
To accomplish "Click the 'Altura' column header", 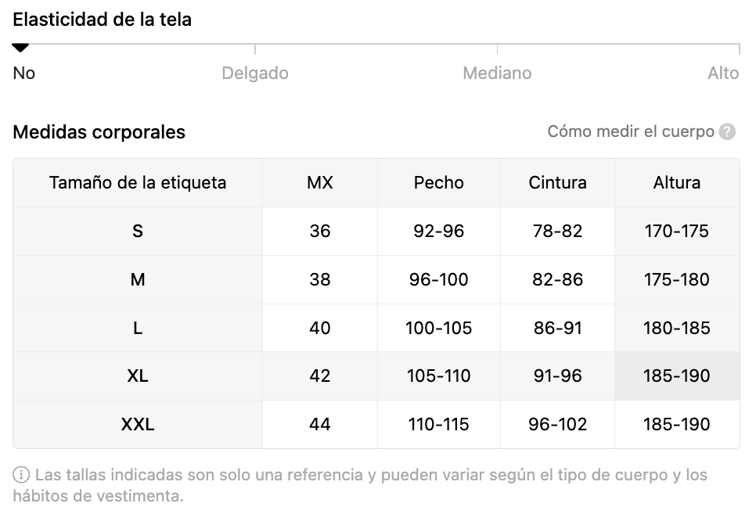I will pyautogui.click(x=677, y=182).
